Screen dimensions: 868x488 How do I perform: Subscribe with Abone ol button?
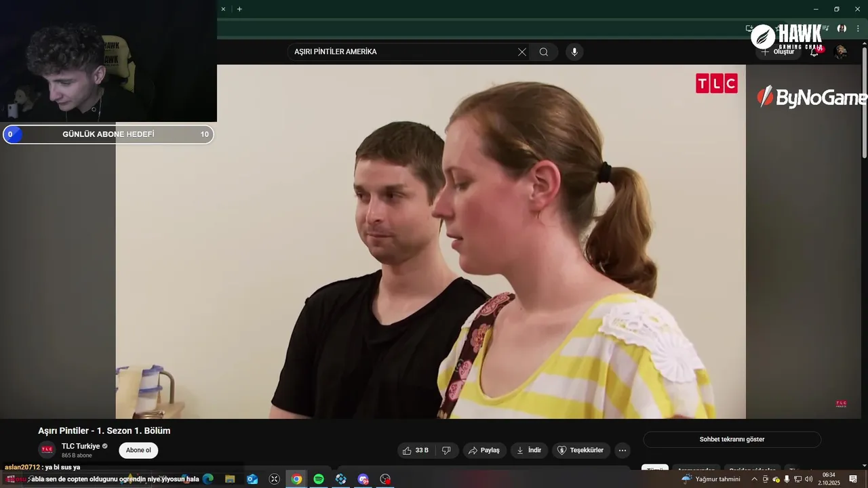pos(138,450)
